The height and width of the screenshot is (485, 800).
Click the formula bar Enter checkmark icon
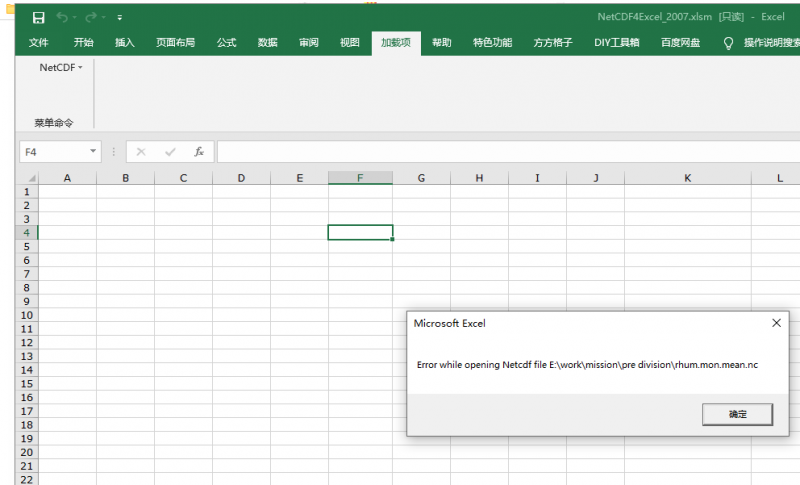(170, 152)
